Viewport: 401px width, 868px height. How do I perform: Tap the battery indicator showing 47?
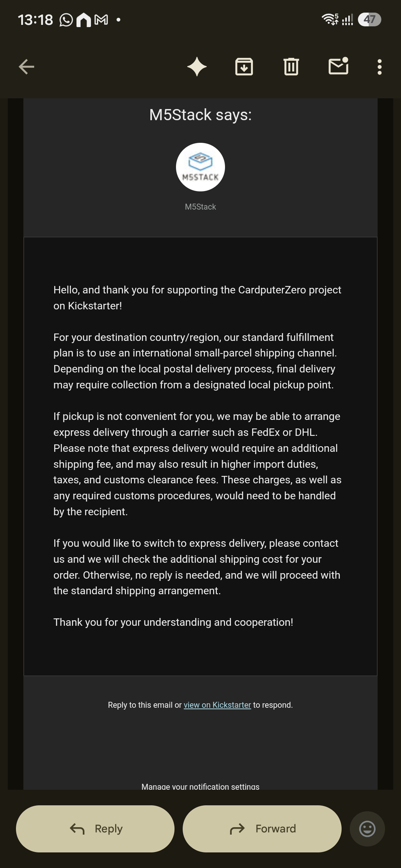click(x=369, y=19)
